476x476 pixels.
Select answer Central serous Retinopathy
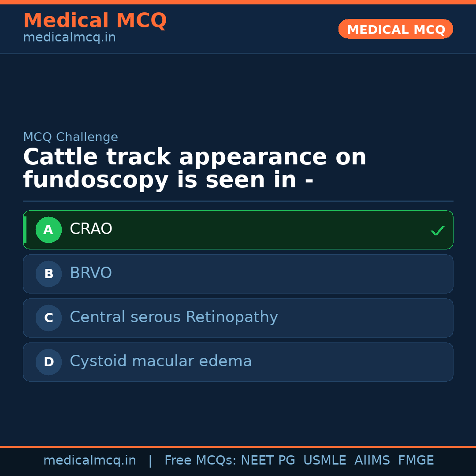(238, 318)
